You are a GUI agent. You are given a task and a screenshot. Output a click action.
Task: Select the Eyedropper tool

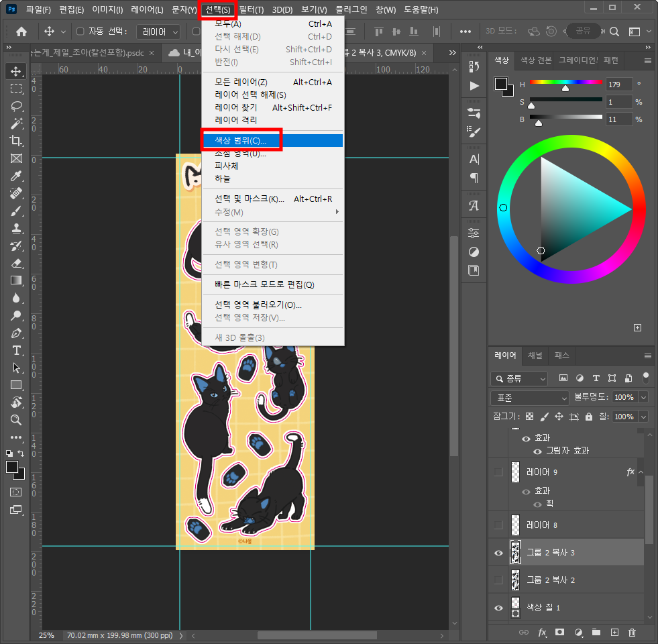point(16,176)
